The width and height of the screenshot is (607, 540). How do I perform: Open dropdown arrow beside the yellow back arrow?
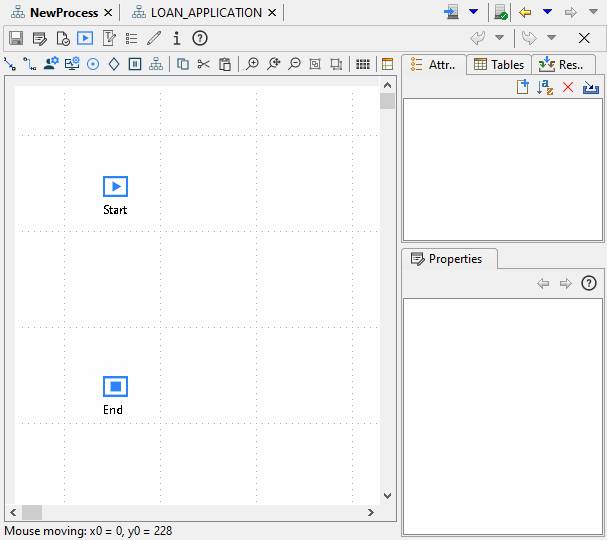(x=547, y=12)
